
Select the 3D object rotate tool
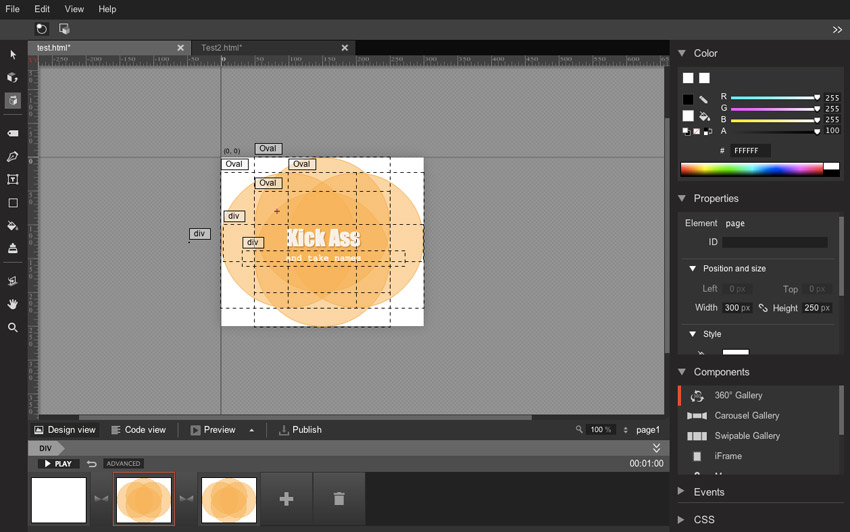13,78
